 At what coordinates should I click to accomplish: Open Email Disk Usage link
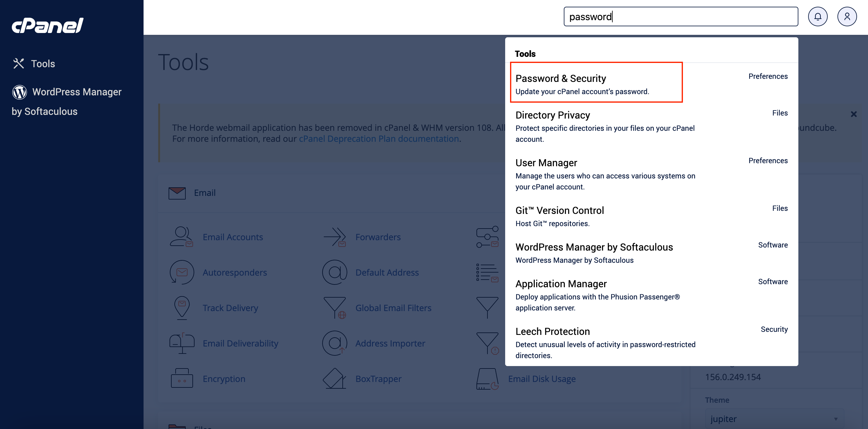542,379
